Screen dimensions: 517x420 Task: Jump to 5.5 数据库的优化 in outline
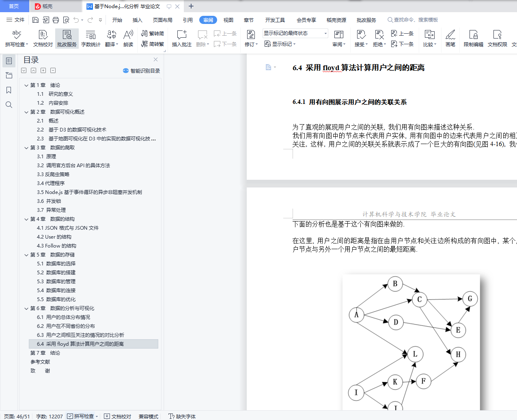pyautogui.click(x=56, y=299)
